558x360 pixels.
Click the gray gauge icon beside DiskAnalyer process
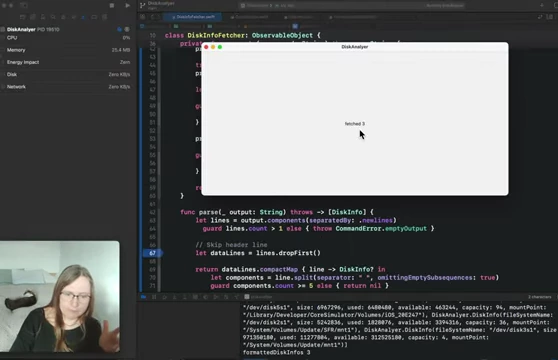pyautogui.click(x=127, y=30)
